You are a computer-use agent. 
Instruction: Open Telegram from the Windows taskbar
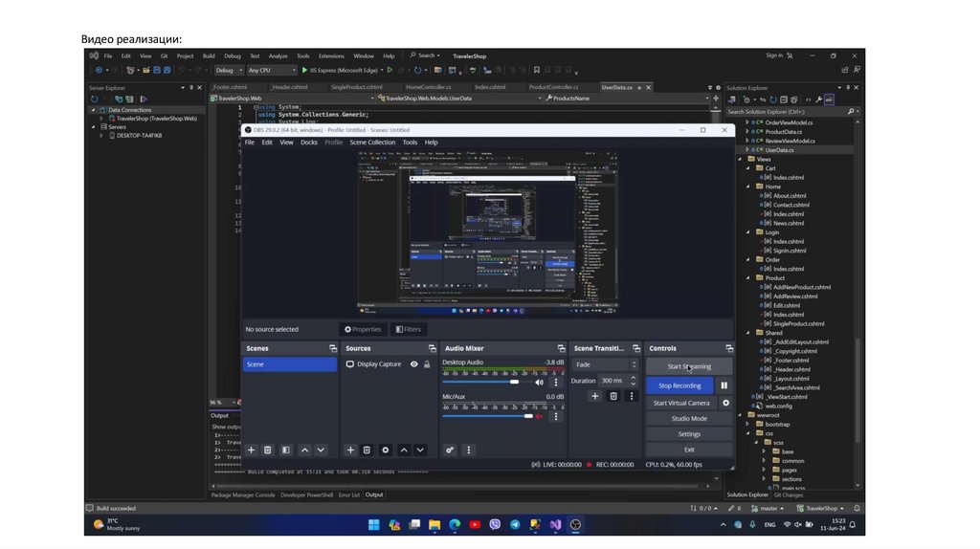click(515, 525)
